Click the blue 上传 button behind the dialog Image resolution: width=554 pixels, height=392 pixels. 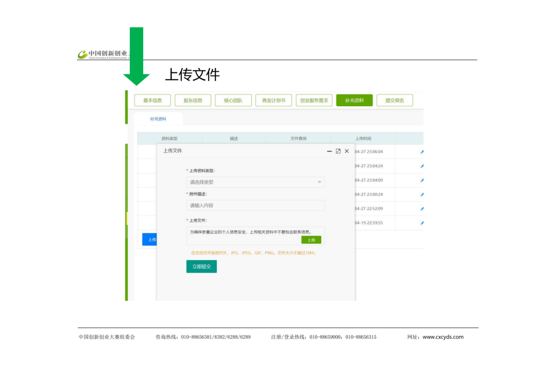click(149, 239)
